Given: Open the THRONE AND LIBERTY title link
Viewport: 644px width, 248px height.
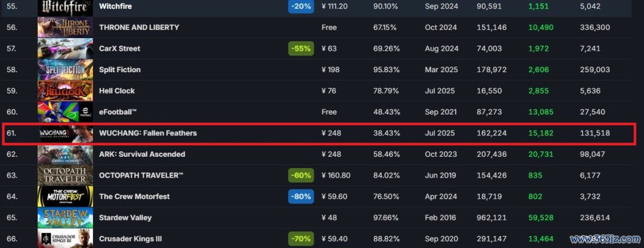Looking at the screenshot, I should point(139,27).
